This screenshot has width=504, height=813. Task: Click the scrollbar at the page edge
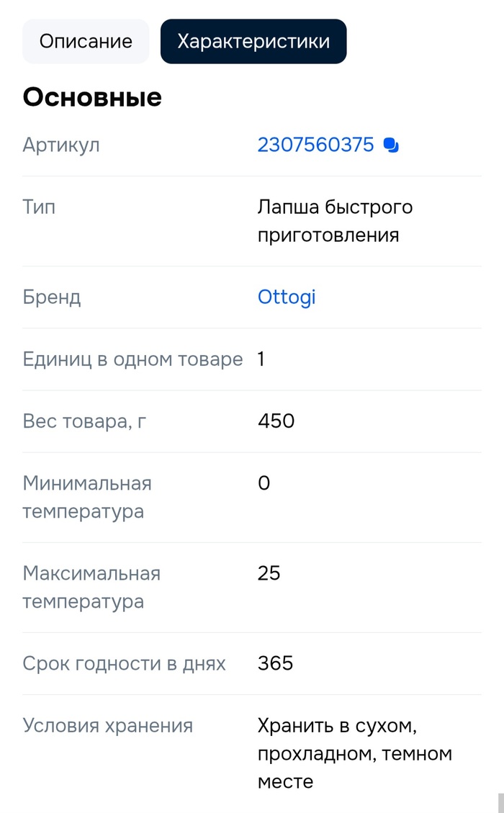click(x=500, y=802)
